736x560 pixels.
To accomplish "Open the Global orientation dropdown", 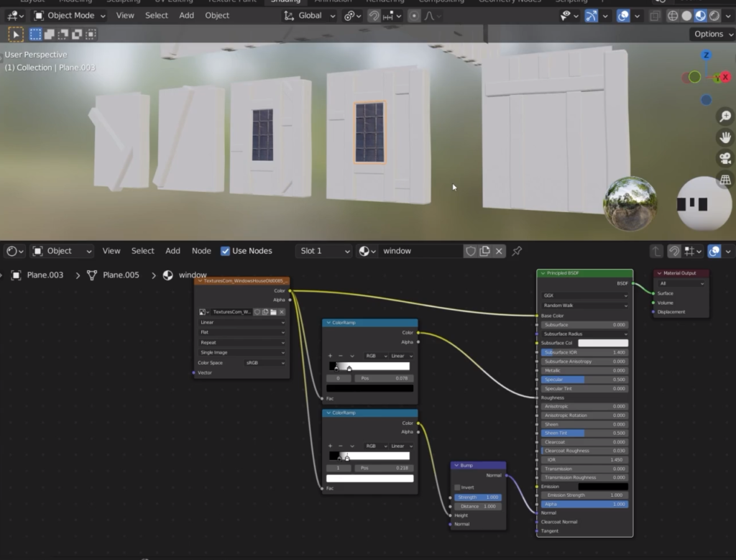I will 309,16.
